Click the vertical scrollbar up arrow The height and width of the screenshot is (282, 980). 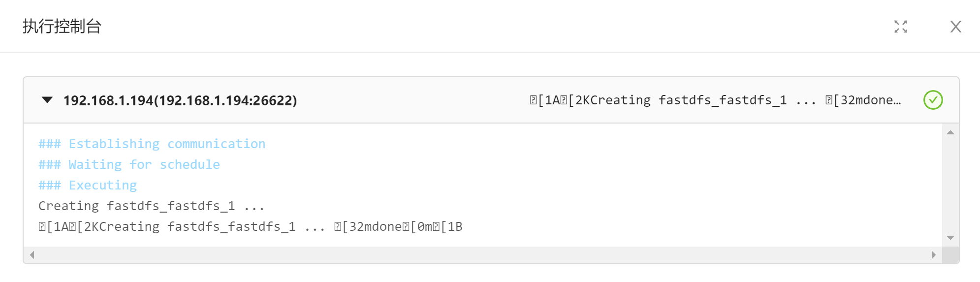[x=950, y=132]
